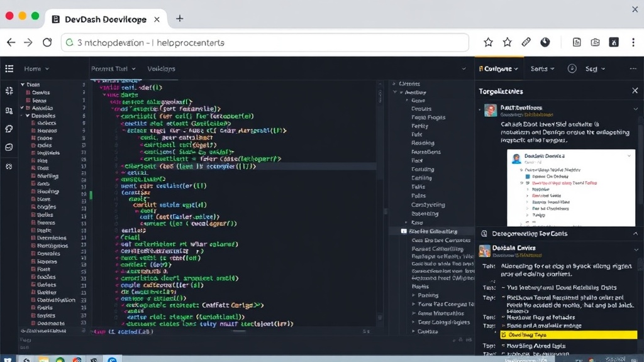
Task: Close the DevDash browser tab
Action: pos(157,19)
